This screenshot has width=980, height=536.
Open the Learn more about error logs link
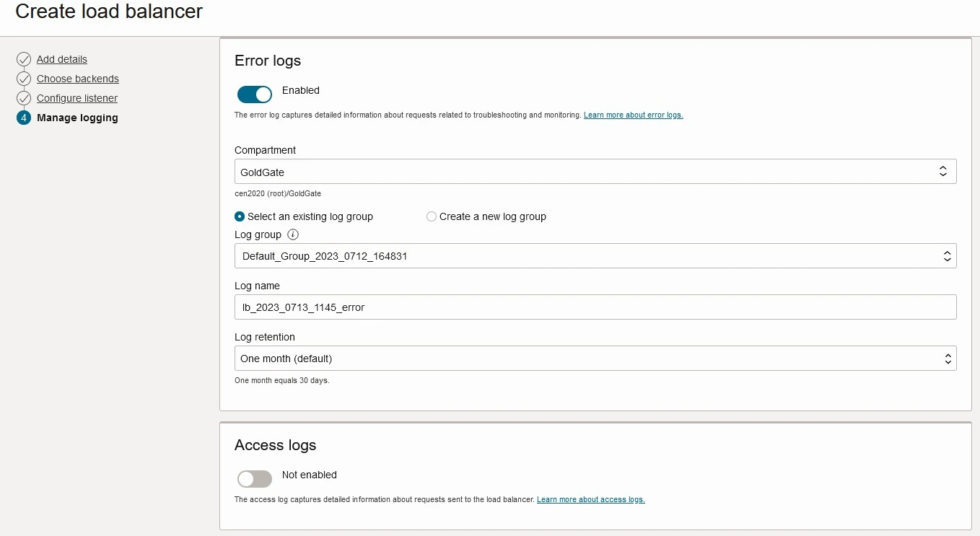pyautogui.click(x=633, y=115)
